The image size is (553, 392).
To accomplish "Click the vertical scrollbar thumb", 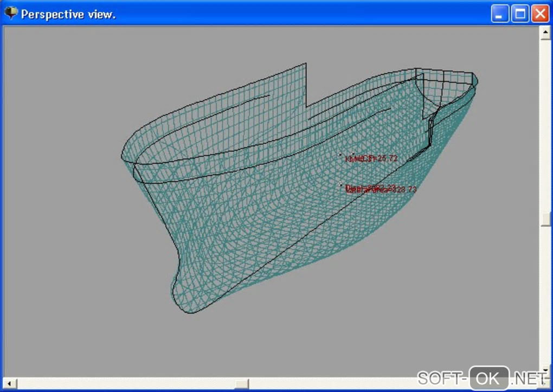I will [545, 219].
